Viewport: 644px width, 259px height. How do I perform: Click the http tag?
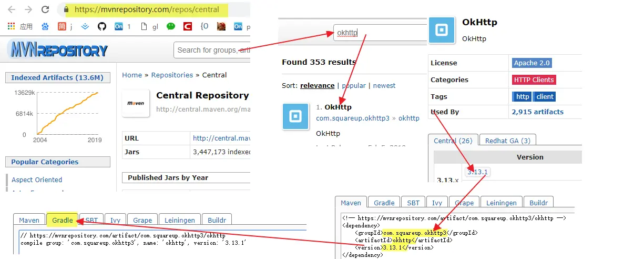[x=523, y=96]
